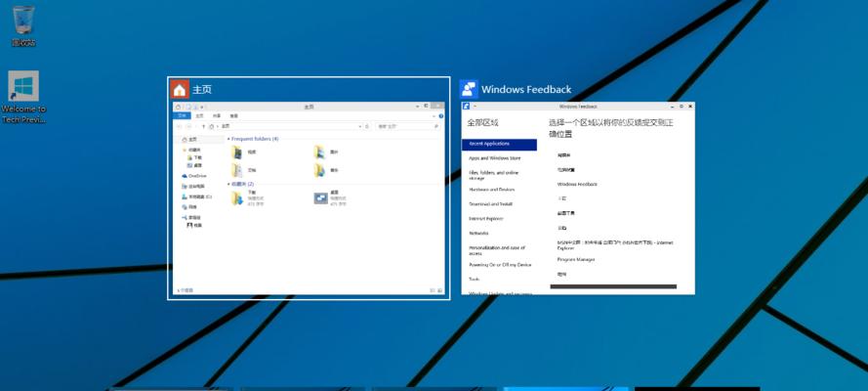Image resolution: width=868 pixels, height=391 pixels.
Task: Open Welcome to Tech Preview shortcut
Action: (23, 97)
